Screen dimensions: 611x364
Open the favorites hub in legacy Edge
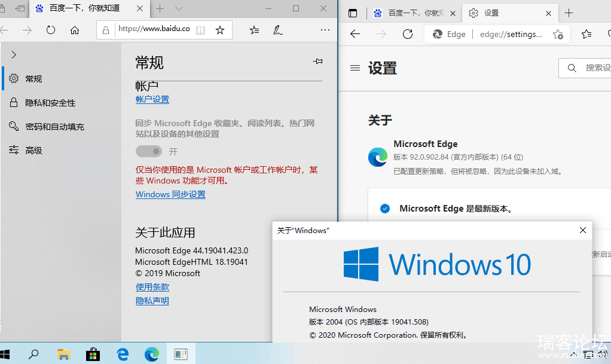254,30
